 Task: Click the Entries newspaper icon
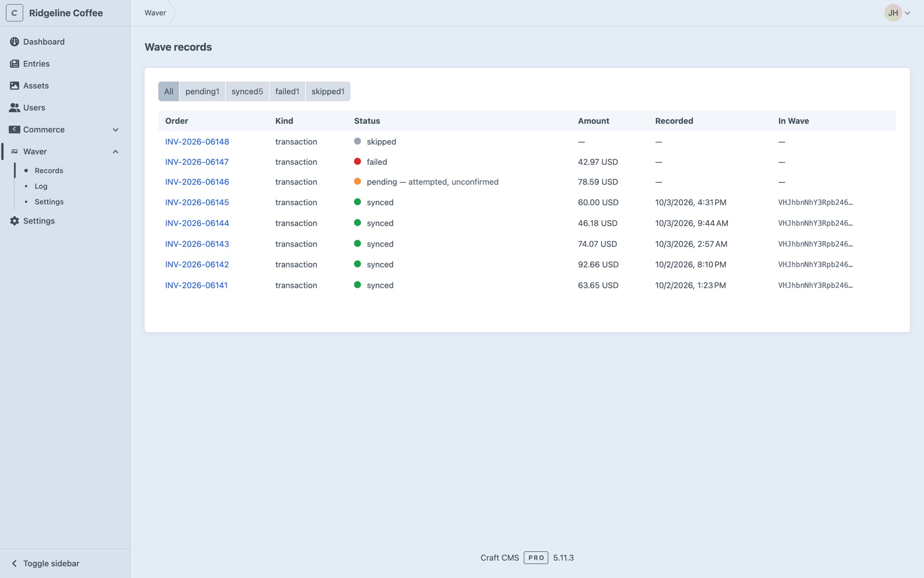click(x=14, y=64)
